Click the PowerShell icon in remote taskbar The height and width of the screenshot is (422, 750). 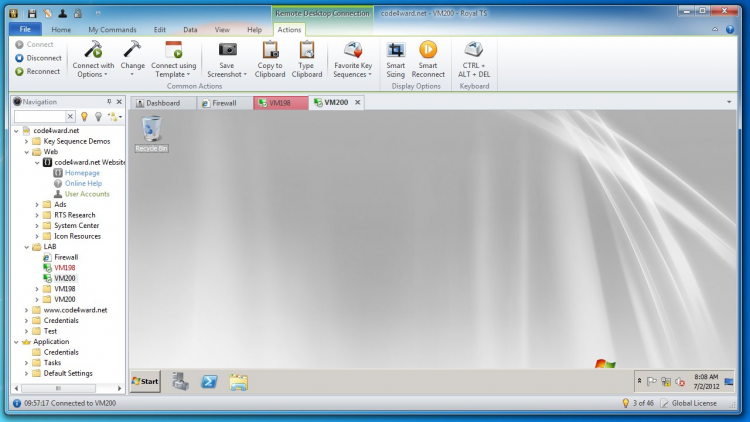[x=209, y=382]
